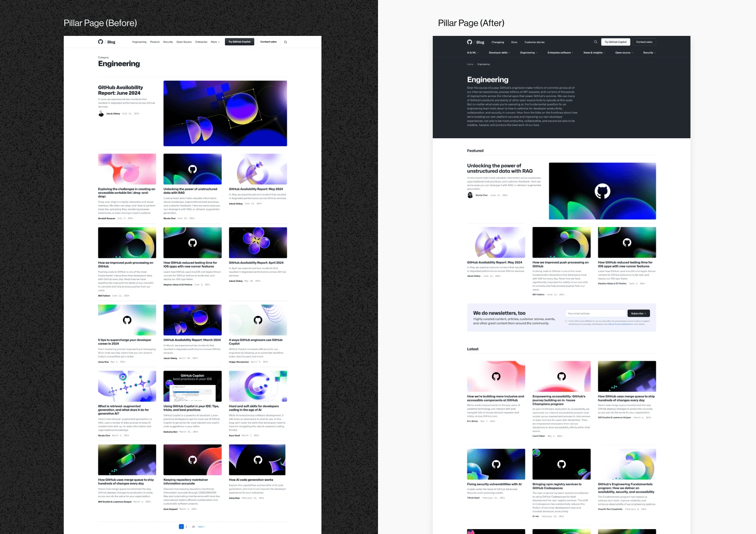
Task: Click Jakub Oleksy avatar under June 2024 report
Action: 101,114
